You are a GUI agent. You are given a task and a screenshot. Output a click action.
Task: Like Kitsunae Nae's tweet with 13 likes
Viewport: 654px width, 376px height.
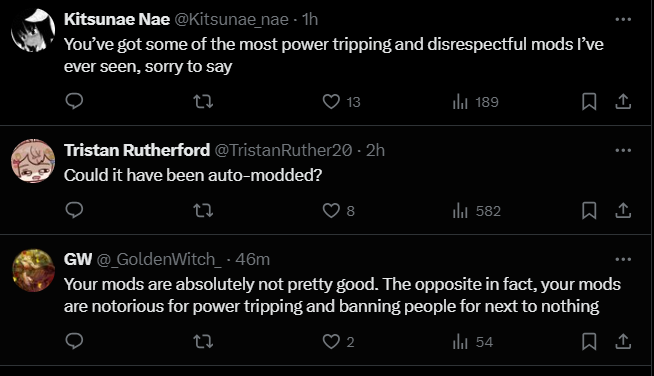[x=341, y=102]
